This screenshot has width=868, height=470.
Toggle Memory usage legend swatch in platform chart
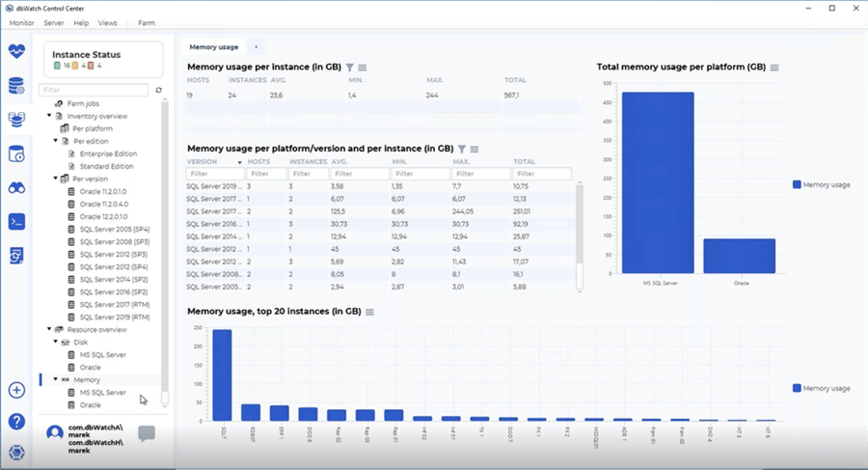click(x=797, y=184)
